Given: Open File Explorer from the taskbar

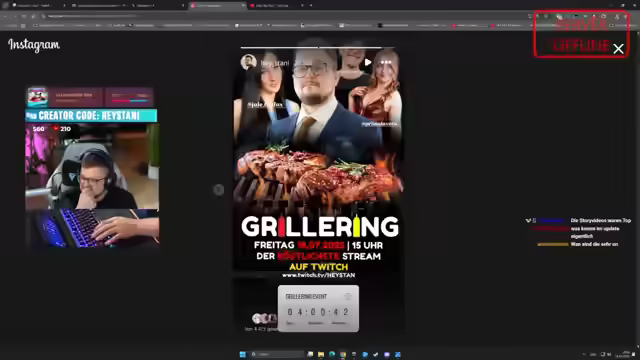Looking at the screenshot, I should click(x=321, y=354).
